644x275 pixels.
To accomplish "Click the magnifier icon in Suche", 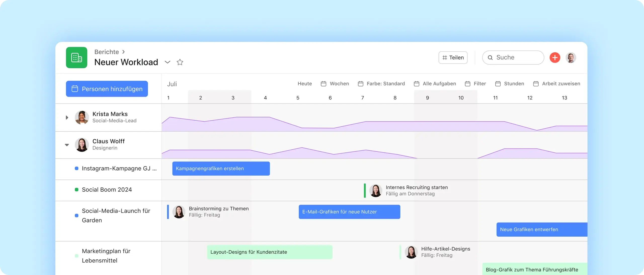I will pos(490,58).
